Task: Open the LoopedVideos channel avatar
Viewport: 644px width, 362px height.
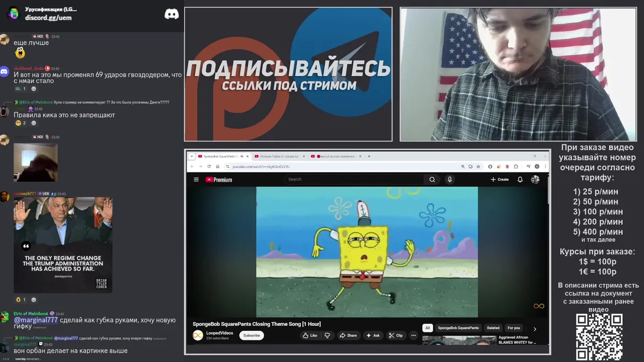Action: click(x=198, y=335)
